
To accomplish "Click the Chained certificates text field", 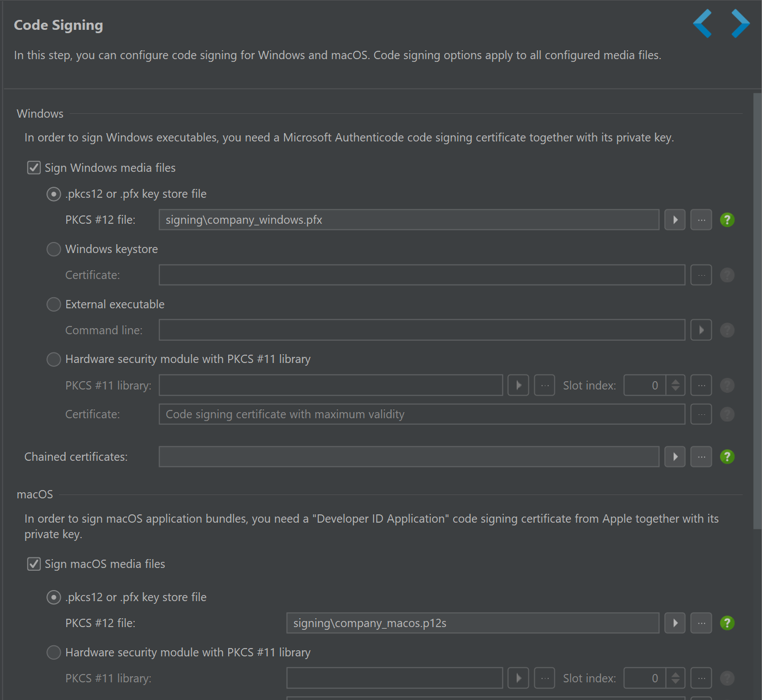I will pyautogui.click(x=408, y=457).
